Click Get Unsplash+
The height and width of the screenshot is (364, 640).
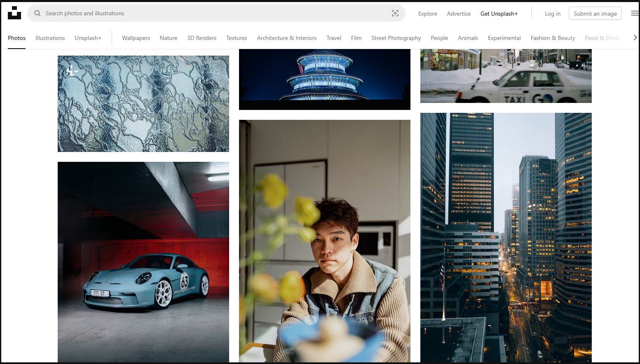(499, 14)
